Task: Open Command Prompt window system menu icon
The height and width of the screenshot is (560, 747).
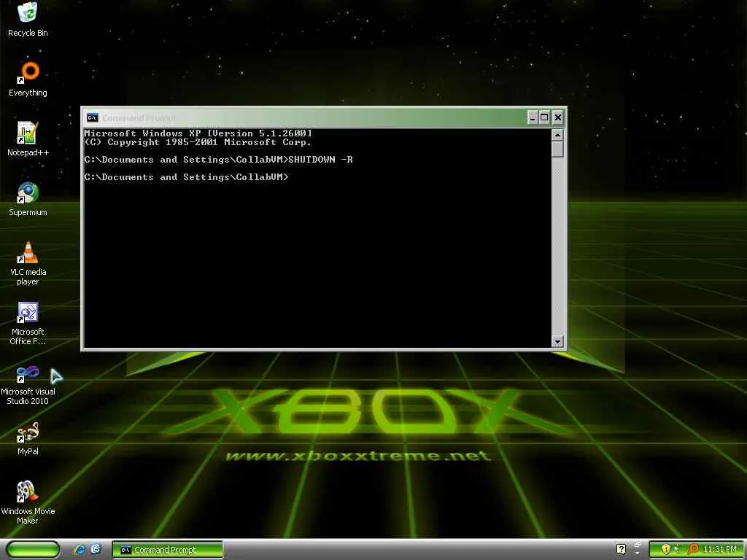Action: (x=93, y=117)
